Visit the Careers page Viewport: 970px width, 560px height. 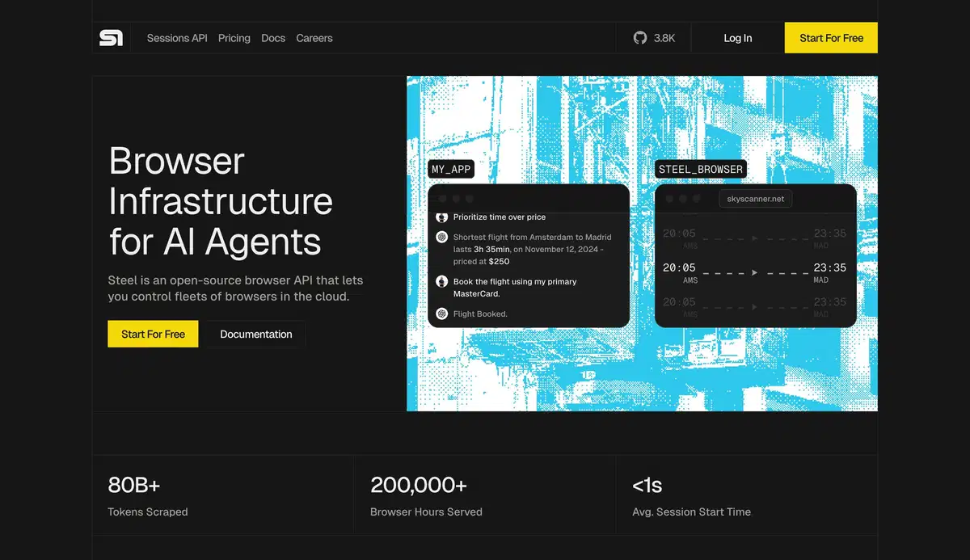pyautogui.click(x=314, y=38)
